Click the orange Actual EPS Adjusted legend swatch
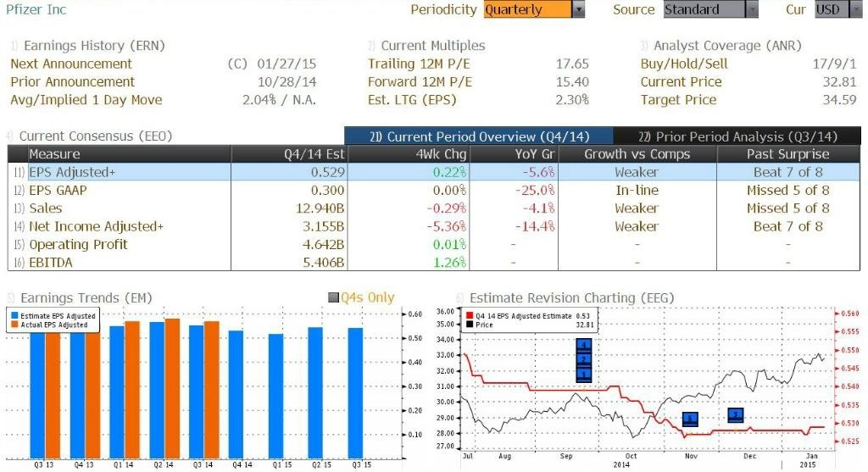This screenshot has width=868, height=472. (x=15, y=325)
